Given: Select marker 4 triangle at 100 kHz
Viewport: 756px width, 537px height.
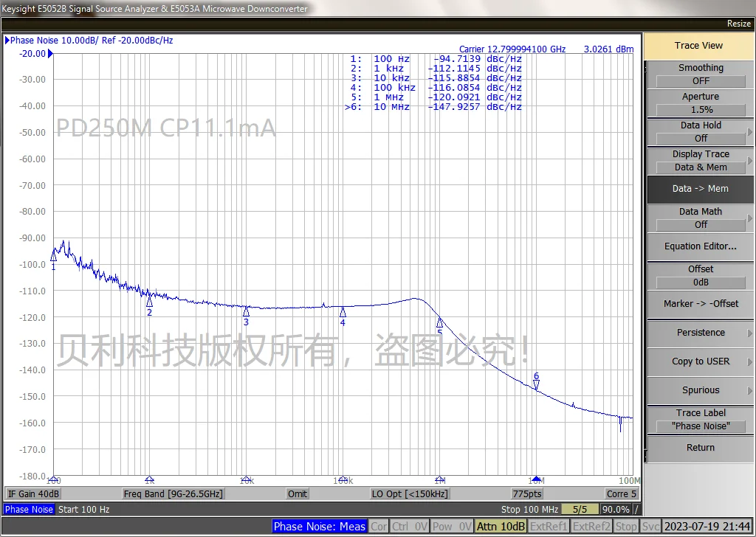Looking at the screenshot, I should (x=343, y=312).
